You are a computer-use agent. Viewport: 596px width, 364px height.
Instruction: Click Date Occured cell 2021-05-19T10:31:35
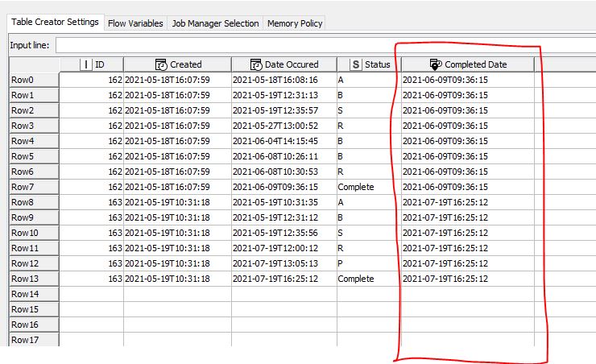[284, 202]
